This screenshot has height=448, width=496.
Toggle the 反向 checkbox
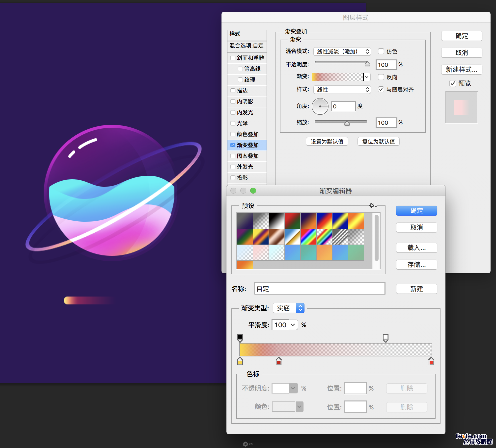381,77
